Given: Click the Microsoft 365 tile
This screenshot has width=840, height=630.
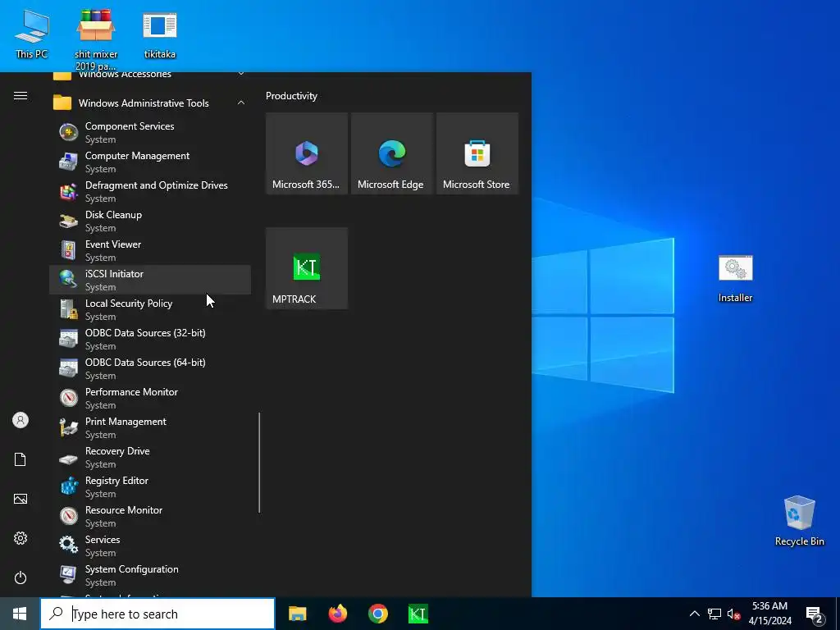Looking at the screenshot, I should click(307, 153).
